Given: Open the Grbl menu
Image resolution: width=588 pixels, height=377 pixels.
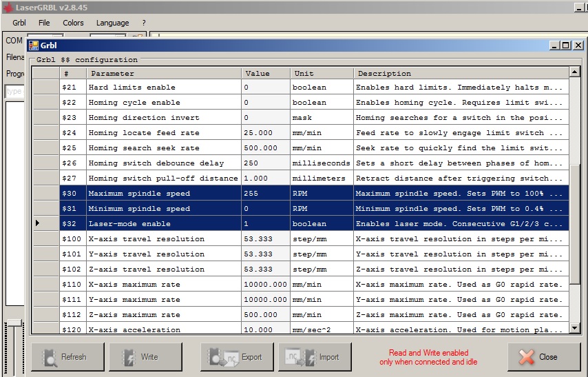Looking at the screenshot, I should pos(19,23).
